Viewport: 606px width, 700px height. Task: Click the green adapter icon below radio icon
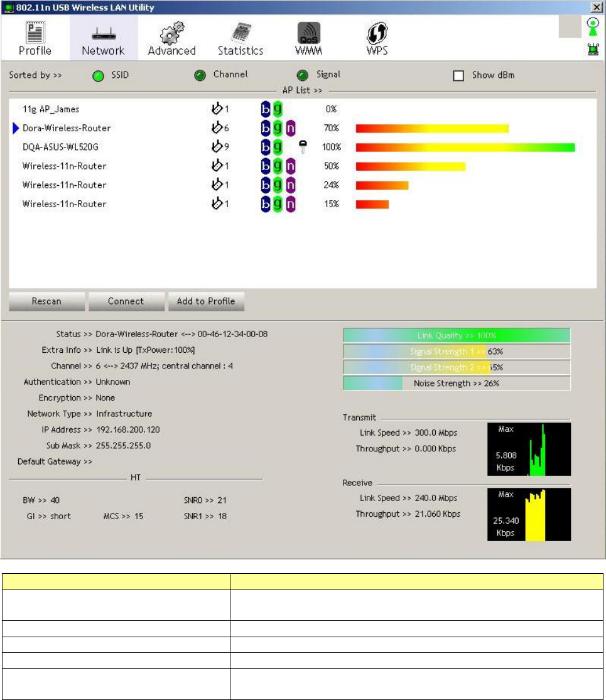tap(593, 49)
